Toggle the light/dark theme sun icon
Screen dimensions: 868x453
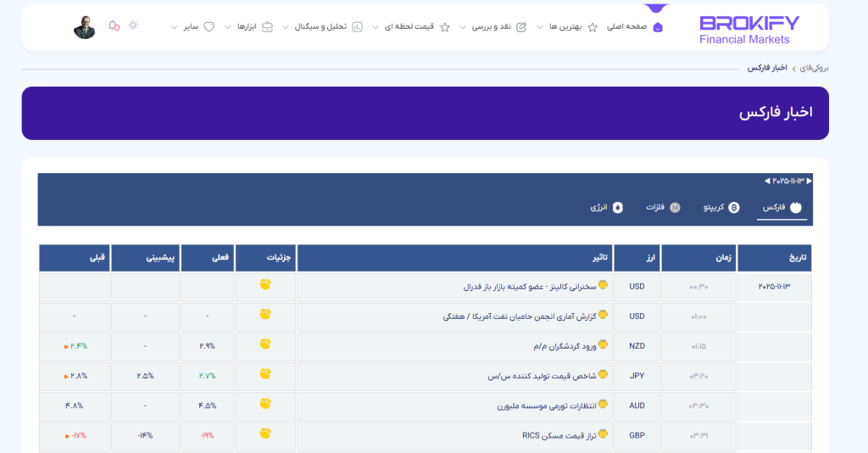click(x=133, y=25)
